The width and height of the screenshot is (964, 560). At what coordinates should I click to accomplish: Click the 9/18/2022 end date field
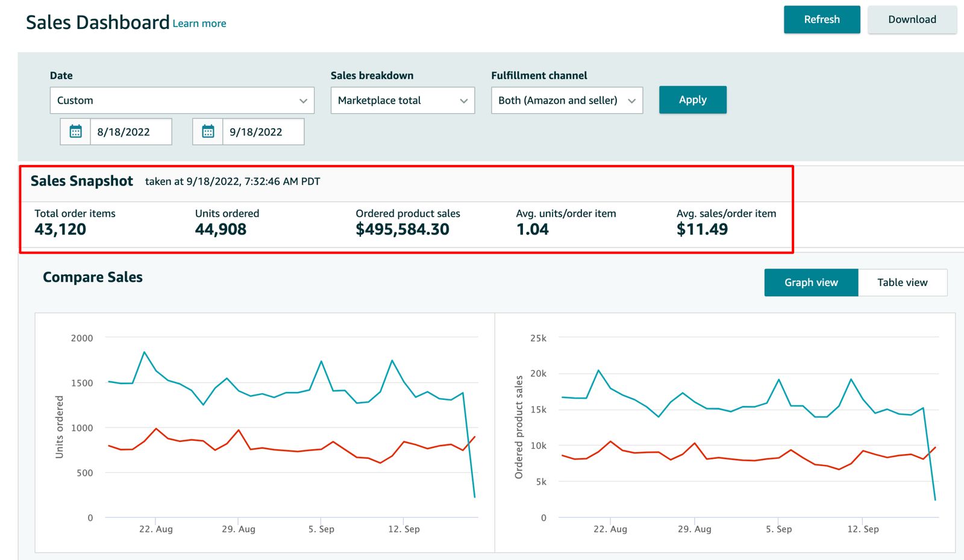(263, 132)
